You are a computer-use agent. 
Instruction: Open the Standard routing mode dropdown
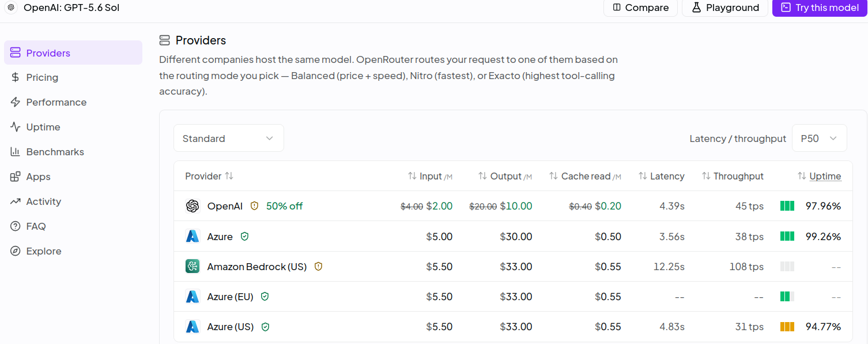click(x=229, y=138)
